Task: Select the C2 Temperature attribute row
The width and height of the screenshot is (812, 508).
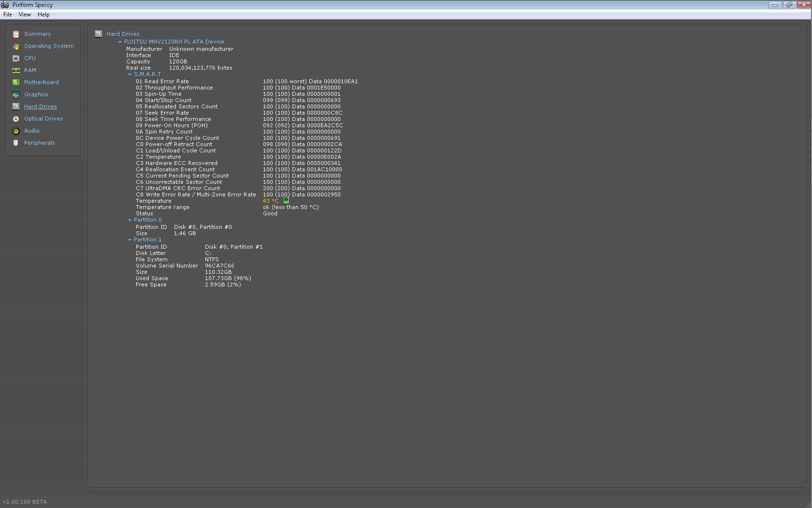Action: [x=238, y=157]
